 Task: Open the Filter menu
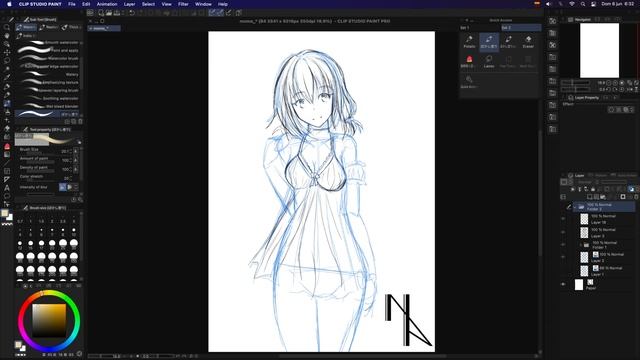point(183,4)
